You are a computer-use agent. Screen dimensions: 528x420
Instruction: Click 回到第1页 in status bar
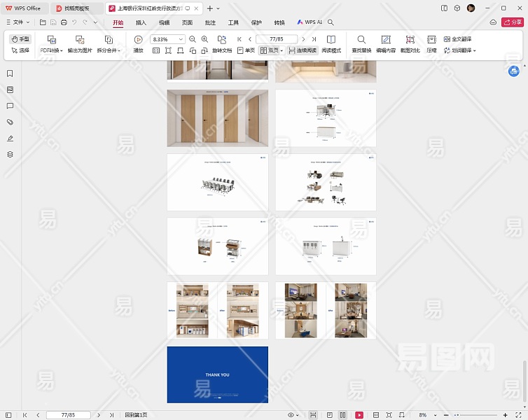[136, 415]
